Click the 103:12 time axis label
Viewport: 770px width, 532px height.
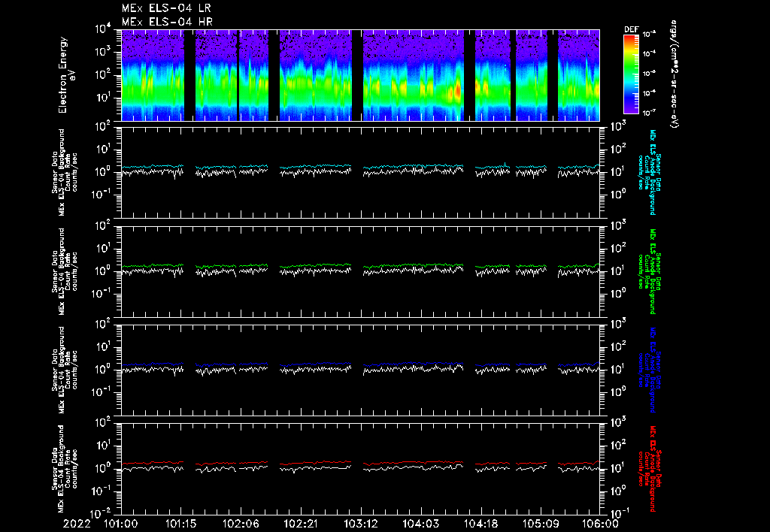click(x=360, y=524)
